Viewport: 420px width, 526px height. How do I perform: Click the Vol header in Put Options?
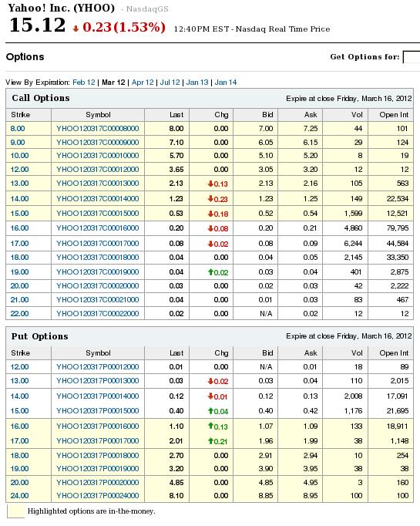357,353
